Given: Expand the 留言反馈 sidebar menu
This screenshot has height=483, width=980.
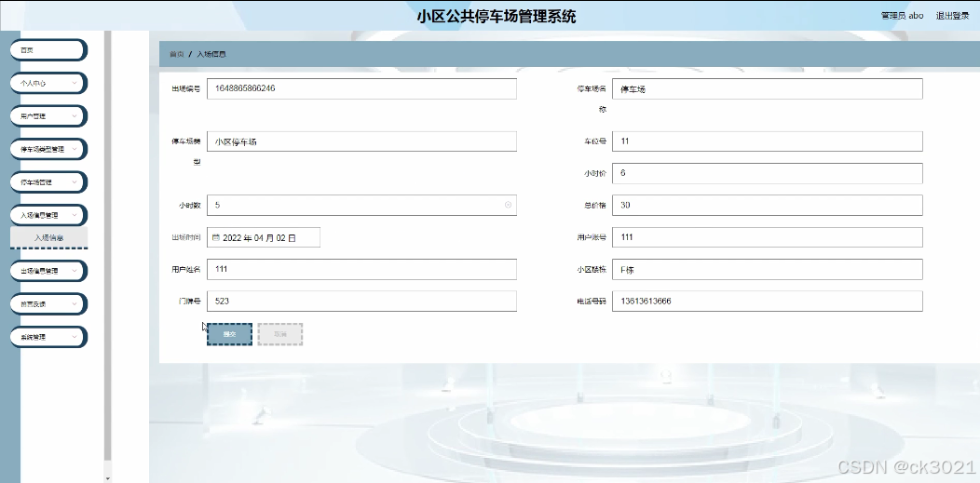Looking at the screenshot, I should (x=48, y=304).
